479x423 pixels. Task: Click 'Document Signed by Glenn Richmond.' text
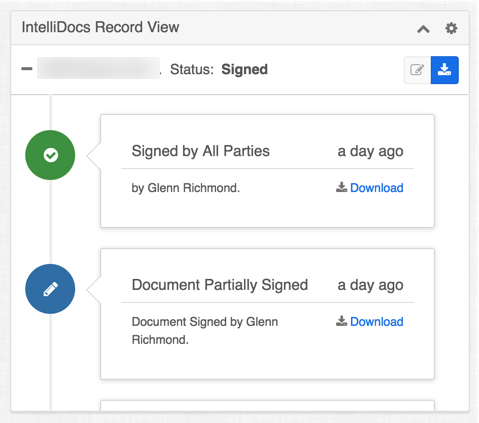click(x=205, y=331)
